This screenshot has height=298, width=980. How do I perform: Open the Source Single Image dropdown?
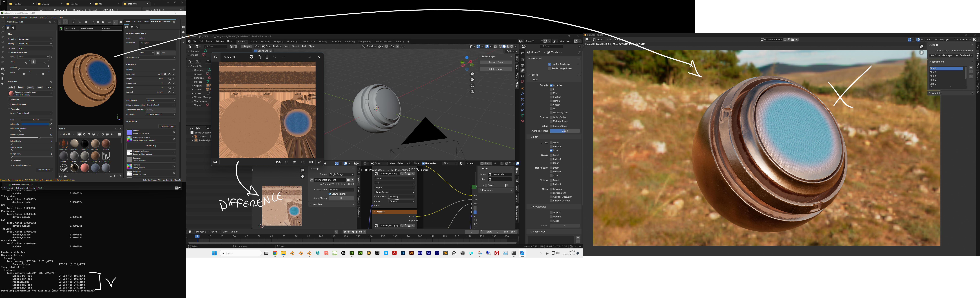tap(341, 174)
